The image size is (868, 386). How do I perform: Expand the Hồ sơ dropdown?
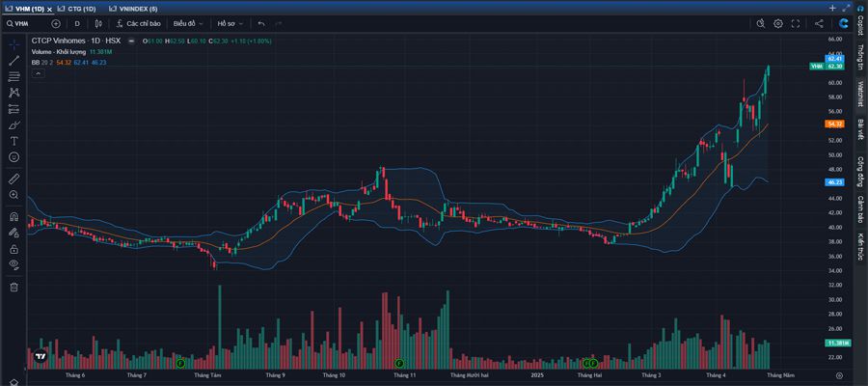pos(230,23)
